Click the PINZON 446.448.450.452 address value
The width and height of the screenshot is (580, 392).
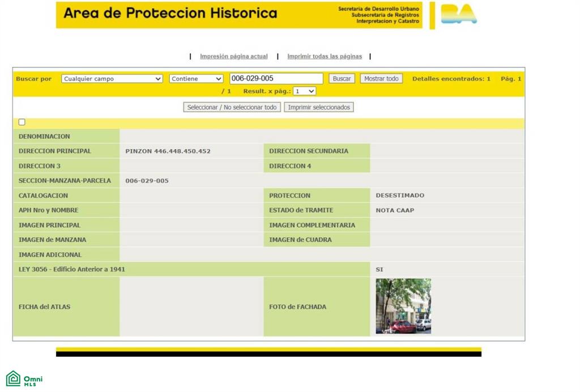(168, 151)
